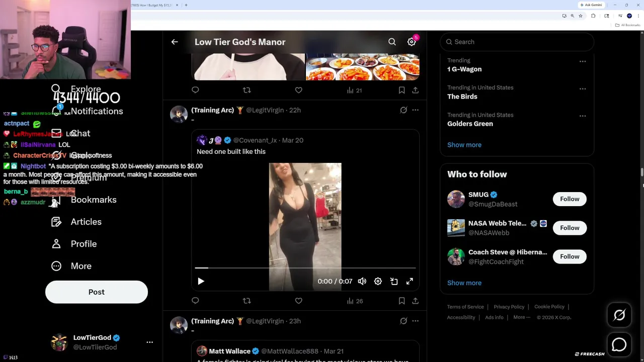Open more options on the 23h LegitVirgin post
The image size is (644, 362).
pyautogui.click(x=415, y=321)
